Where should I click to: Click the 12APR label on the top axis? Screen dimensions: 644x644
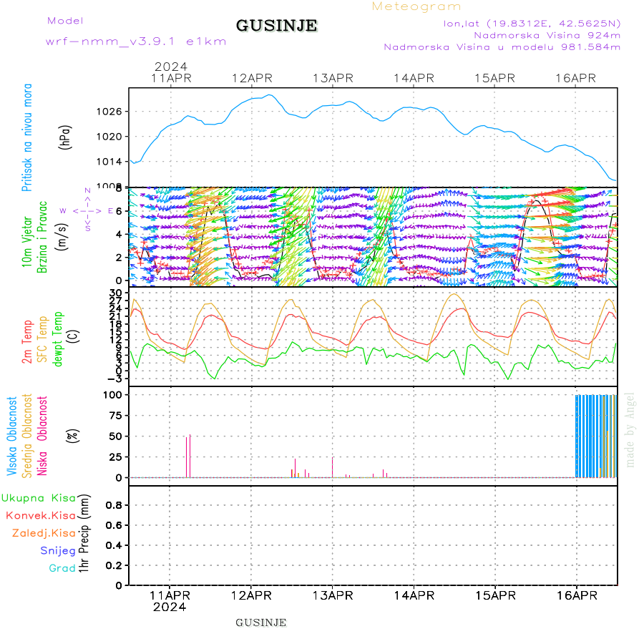pos(252,78)
